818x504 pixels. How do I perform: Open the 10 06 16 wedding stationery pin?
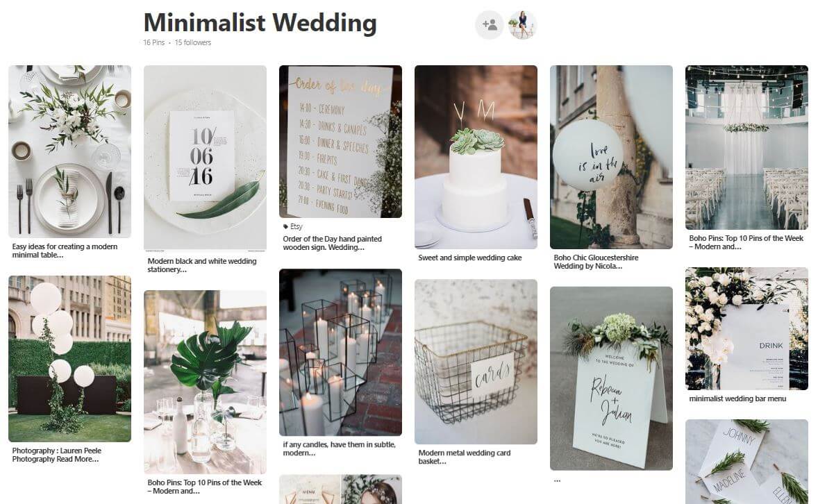click(x=205, y=158)
